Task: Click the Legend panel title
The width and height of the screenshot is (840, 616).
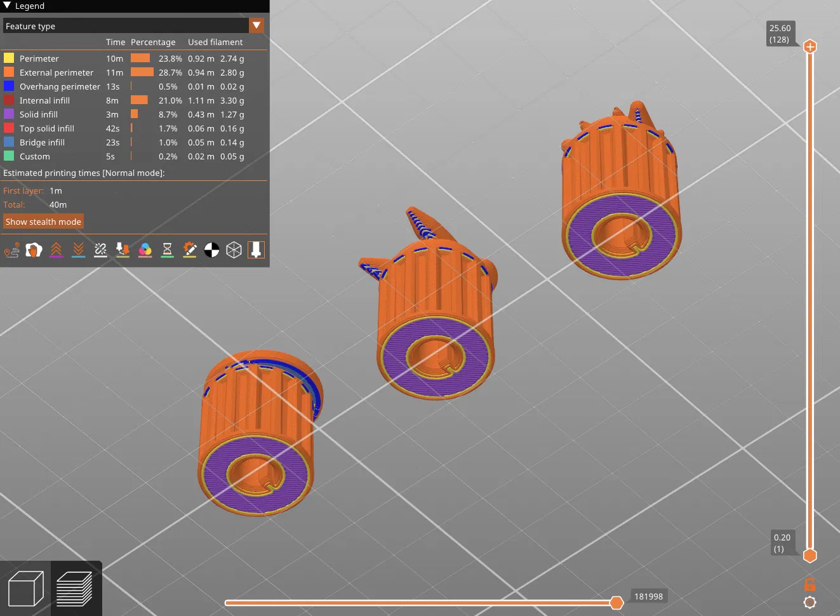Action: [x=30, y=6]
